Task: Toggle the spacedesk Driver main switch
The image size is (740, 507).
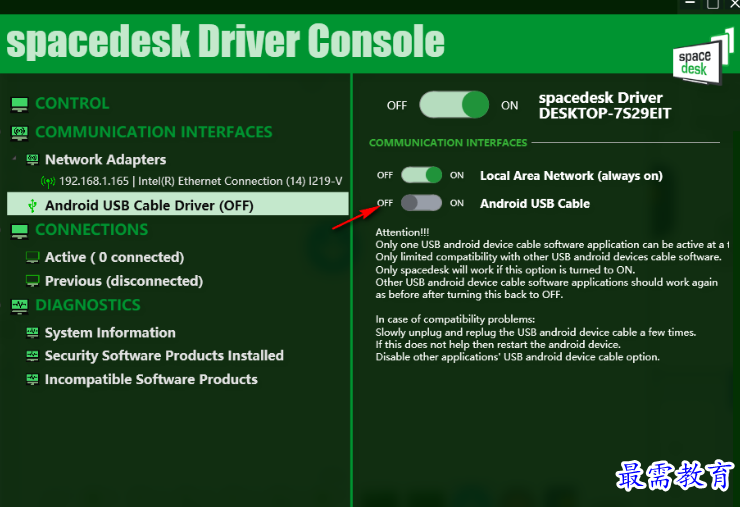Action: [x=454, y=105]
